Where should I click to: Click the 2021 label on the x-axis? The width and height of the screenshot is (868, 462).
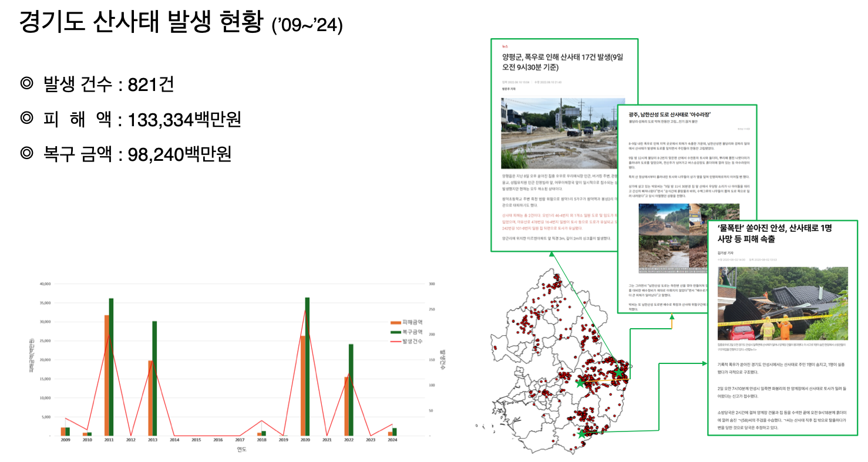pos(327,440)
